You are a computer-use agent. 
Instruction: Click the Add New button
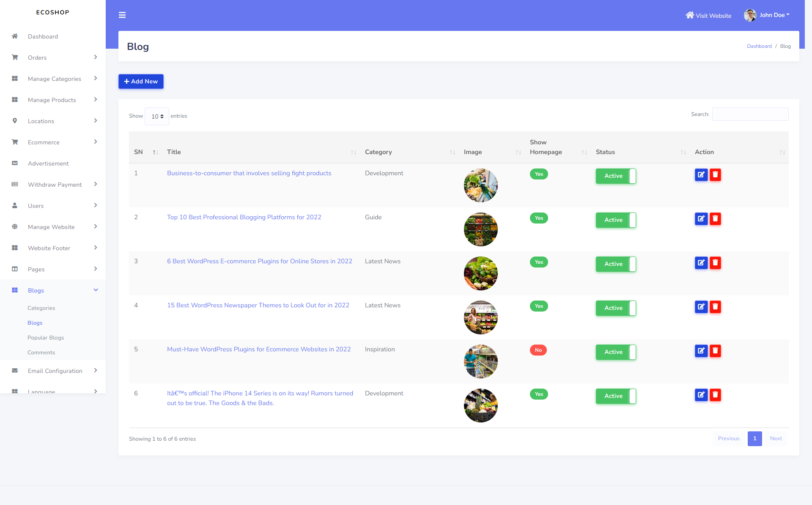(x=141, y=81)
